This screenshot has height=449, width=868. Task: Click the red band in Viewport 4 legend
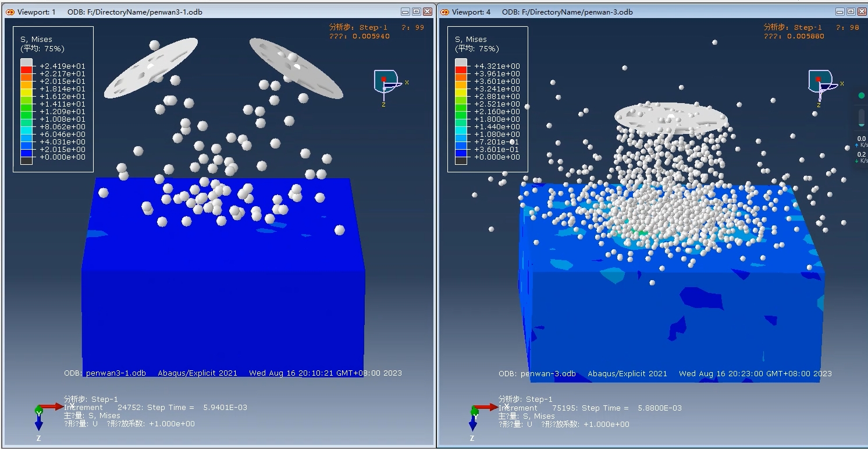coord(461,70)
